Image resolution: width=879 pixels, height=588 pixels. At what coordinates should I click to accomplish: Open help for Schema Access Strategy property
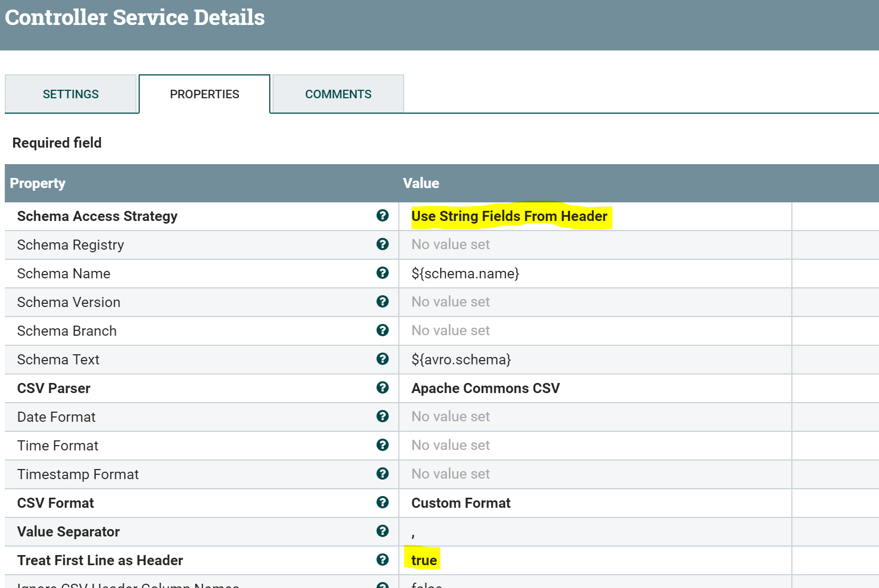pos(383,216)
